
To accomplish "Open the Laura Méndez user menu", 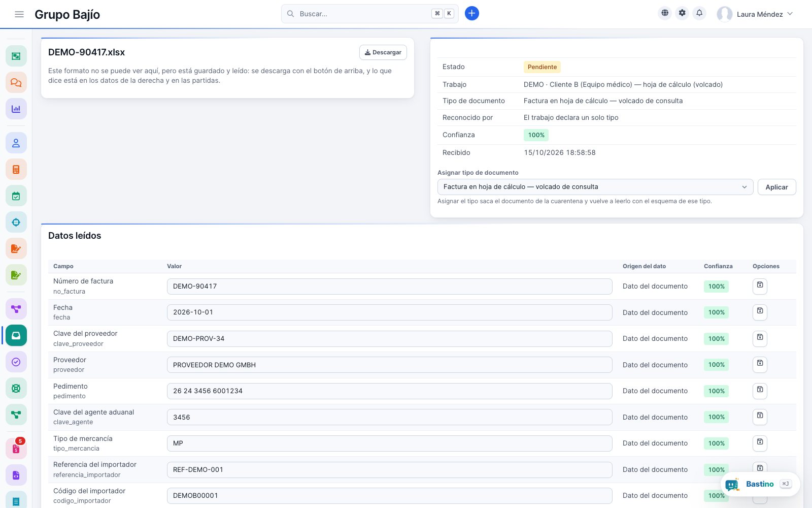I will pyautogui.click(x=755, y=14).
